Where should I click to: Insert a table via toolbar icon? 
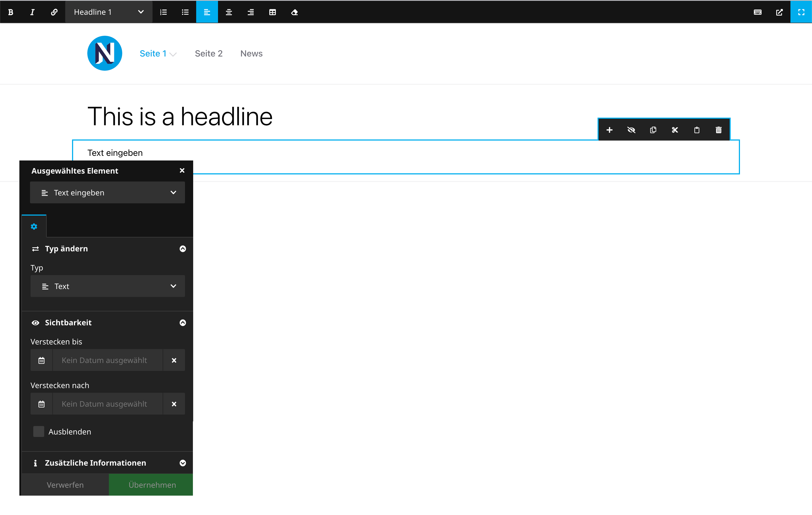coord(273,12)
